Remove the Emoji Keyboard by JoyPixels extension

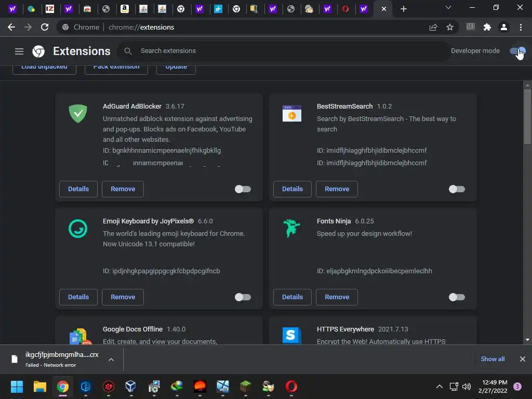coord(123,297)
